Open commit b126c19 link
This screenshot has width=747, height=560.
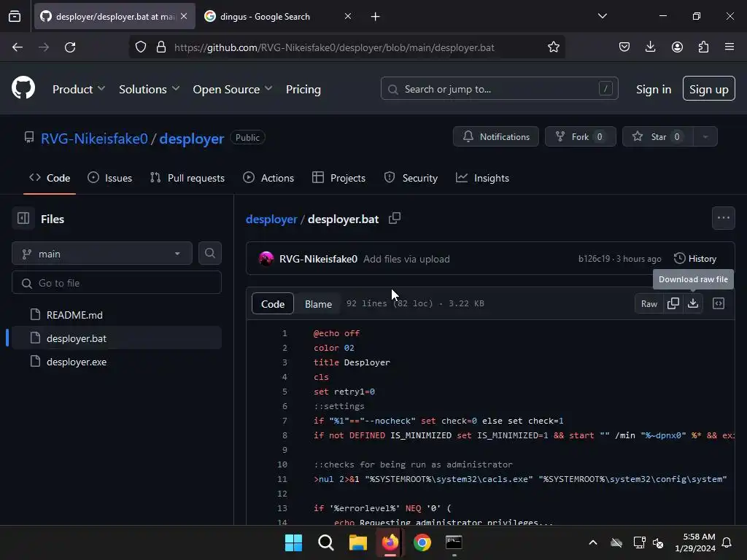[594, 259]
